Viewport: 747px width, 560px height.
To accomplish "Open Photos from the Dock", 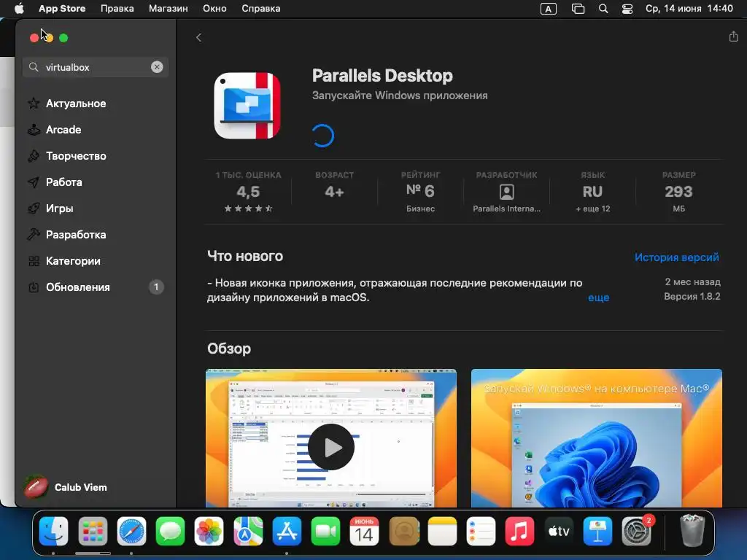I will pos(209,531).
